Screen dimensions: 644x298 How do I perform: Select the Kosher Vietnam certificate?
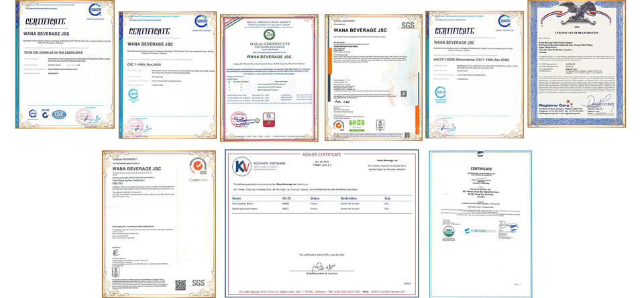pos(321,223)
